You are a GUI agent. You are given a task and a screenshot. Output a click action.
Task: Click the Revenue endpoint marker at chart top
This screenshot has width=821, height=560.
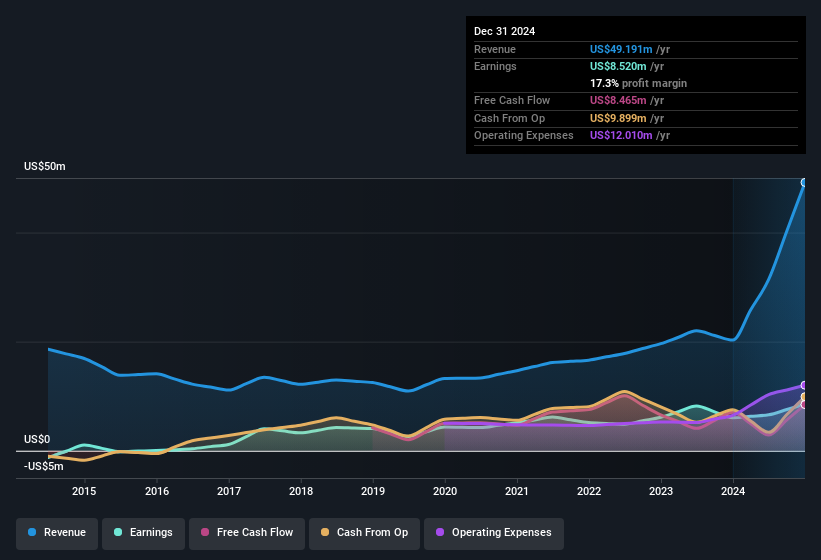pos(804,183)
